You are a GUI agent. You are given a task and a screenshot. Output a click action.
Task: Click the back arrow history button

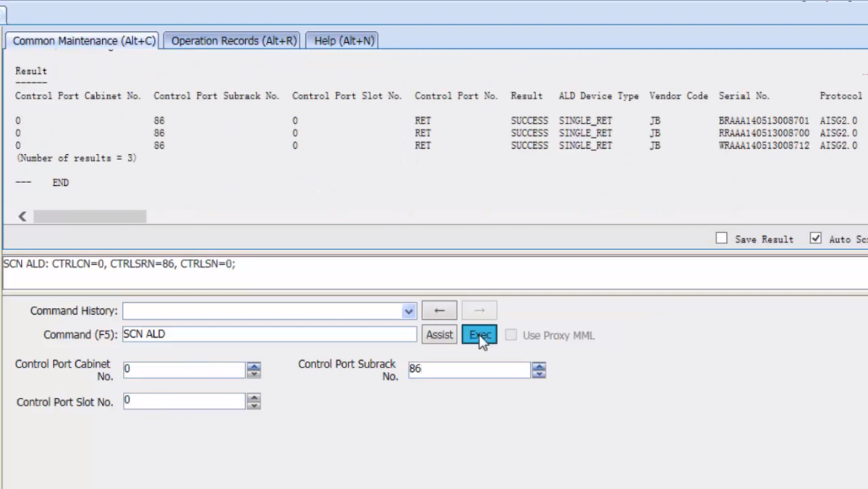click(439, 311)
